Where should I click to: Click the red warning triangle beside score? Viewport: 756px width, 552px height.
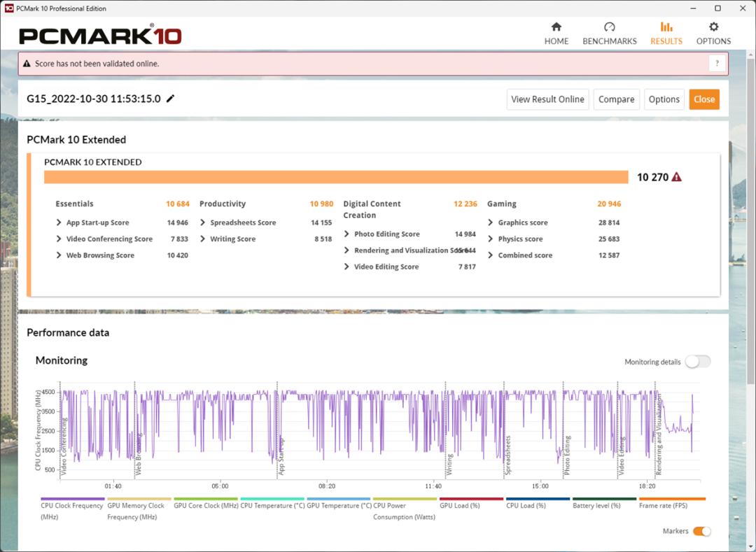[676, 177]
